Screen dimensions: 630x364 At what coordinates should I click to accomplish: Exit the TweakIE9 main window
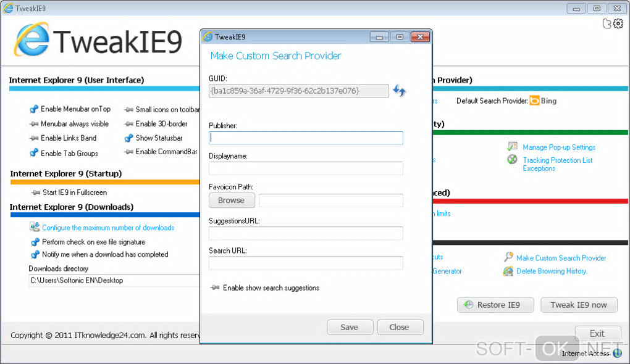click(x=597, y=334)
